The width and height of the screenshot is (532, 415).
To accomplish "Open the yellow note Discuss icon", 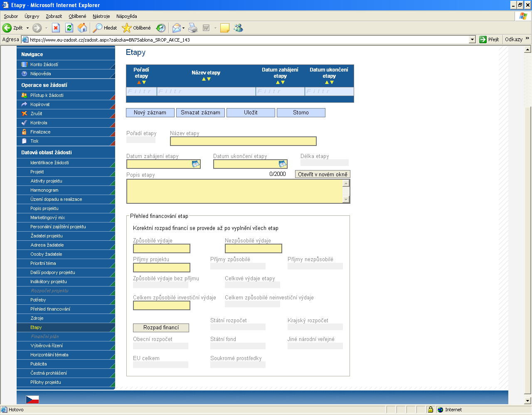I will [225, 28].
